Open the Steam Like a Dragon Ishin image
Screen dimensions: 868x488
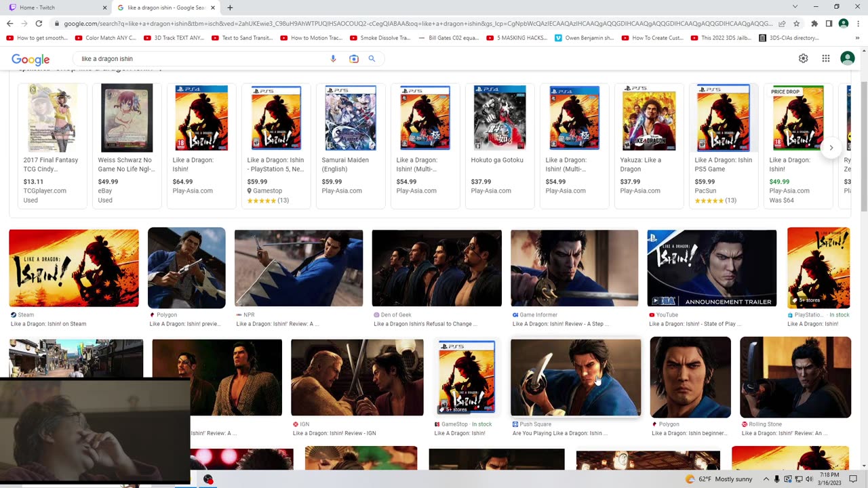click(x=74, y=268)
